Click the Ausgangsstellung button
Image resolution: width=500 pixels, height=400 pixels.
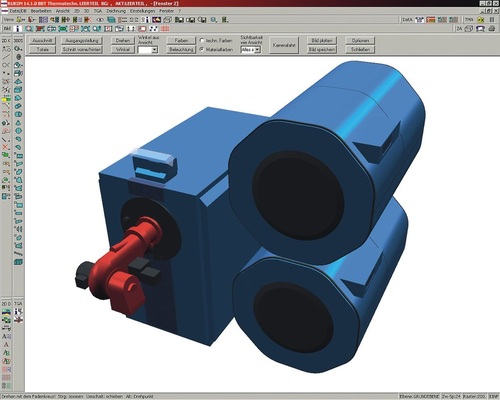click(82, 40)
